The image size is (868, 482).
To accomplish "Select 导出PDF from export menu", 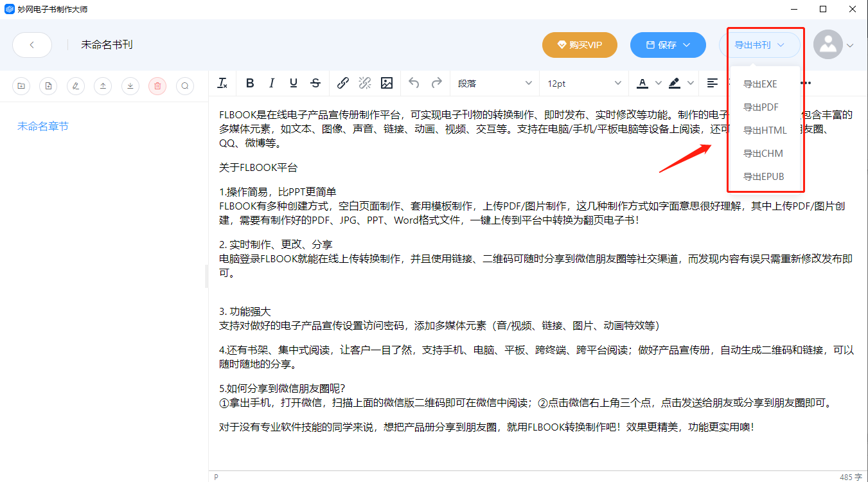I will tap(761, 107).
